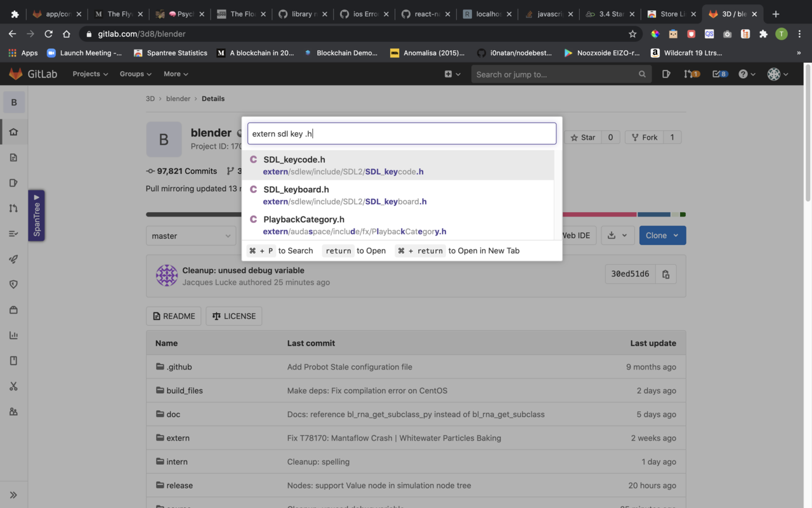Image resolution: width=812 pixels, height=508 pixels.
Task: Open commit 'Cleanup: unused debug variable' link
Action: 243,270
